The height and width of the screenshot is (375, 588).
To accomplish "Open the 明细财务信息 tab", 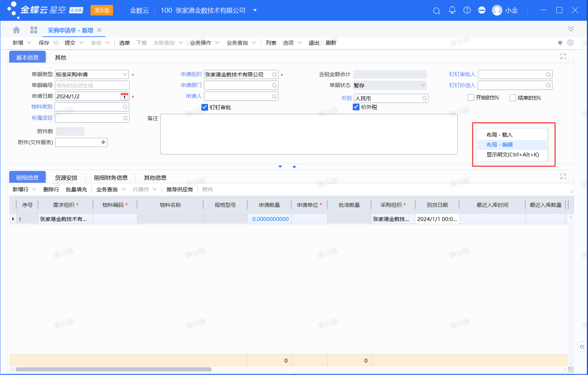I will click(111, 178).
